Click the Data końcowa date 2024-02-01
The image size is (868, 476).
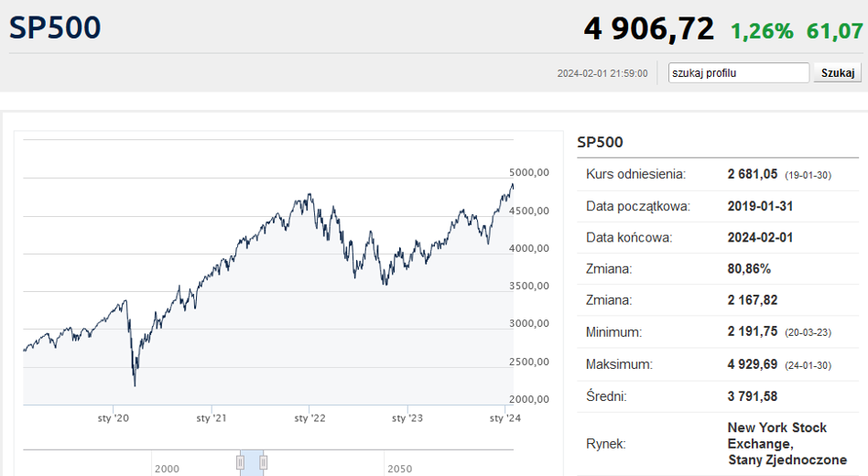click(760, 238)
